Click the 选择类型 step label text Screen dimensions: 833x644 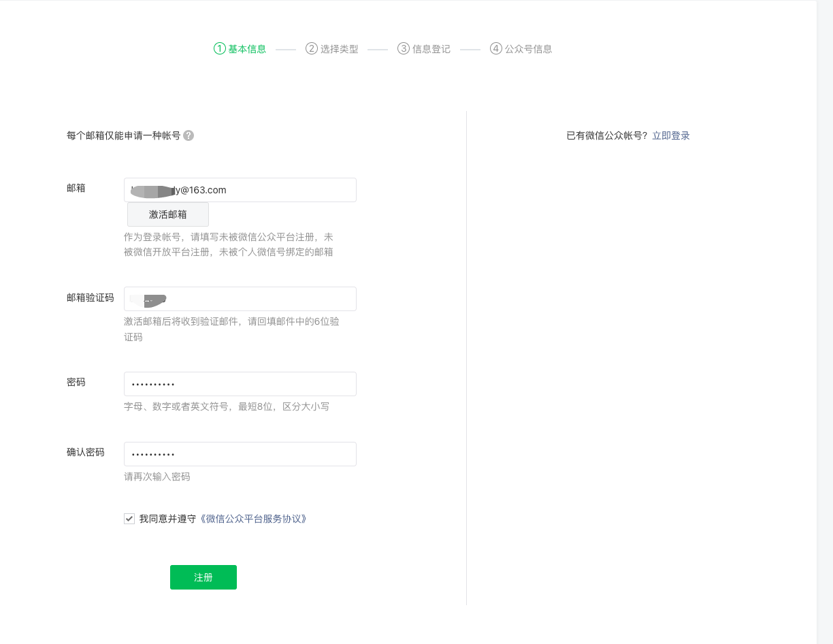pyautogui.click(x=339, y=48)
